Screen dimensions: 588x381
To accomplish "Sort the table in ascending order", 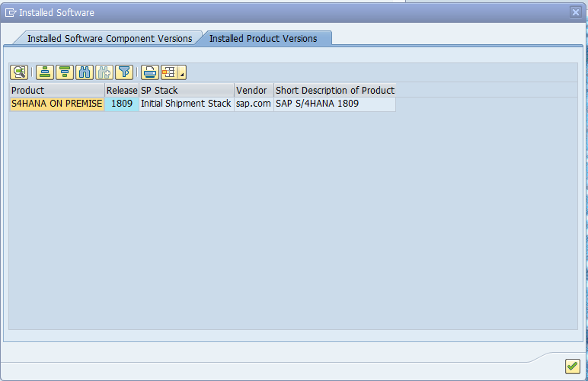I will click(x=45, y=72).
